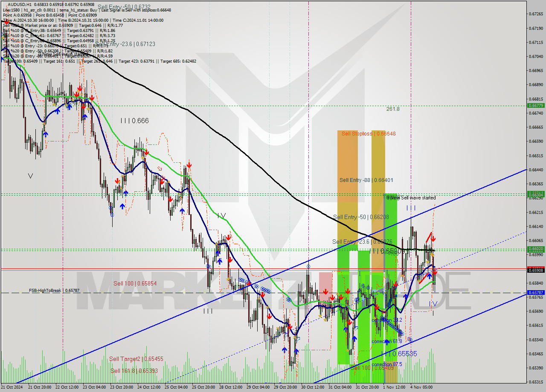Click the 'Sell Entry -50 | 0.6732' label
This screenshot has height=392, width=546.
pyautogui.click(x=124, y=7)
